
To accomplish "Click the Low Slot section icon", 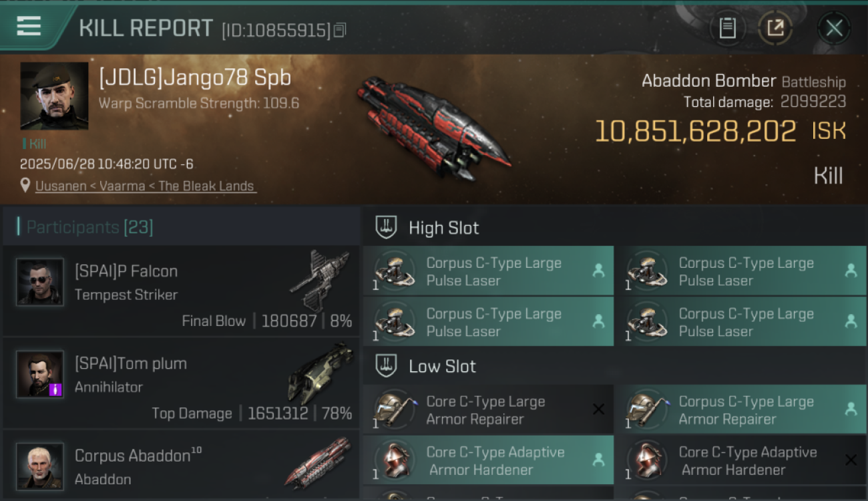I will coord(386,365).
